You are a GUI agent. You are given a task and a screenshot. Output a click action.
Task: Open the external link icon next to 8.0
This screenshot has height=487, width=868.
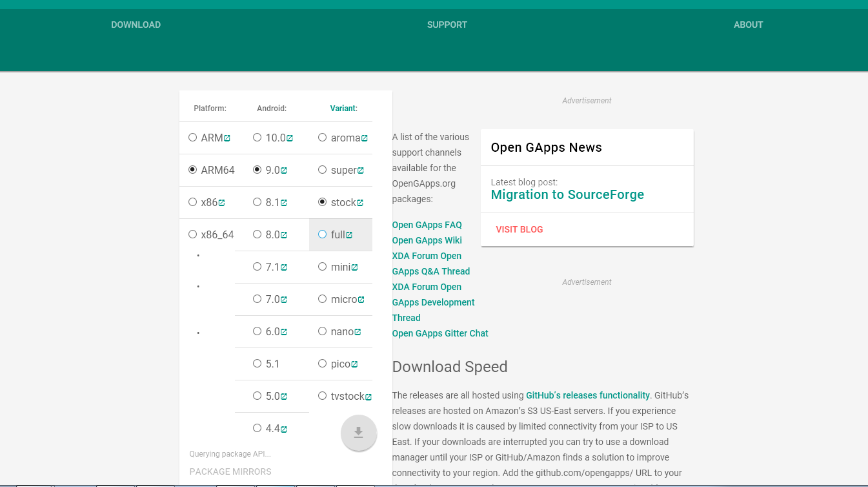coord(284,235)
